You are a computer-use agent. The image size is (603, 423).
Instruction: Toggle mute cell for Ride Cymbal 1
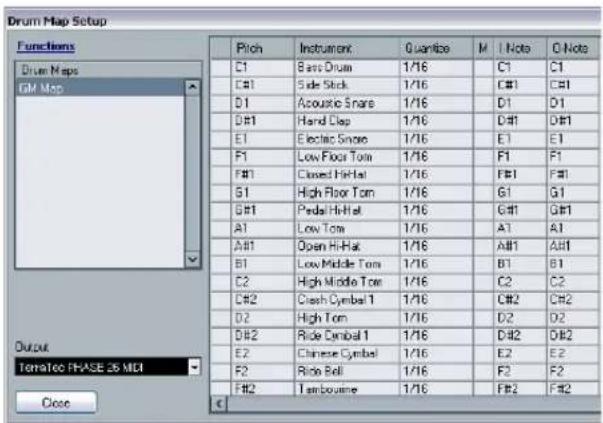point(483,336)
